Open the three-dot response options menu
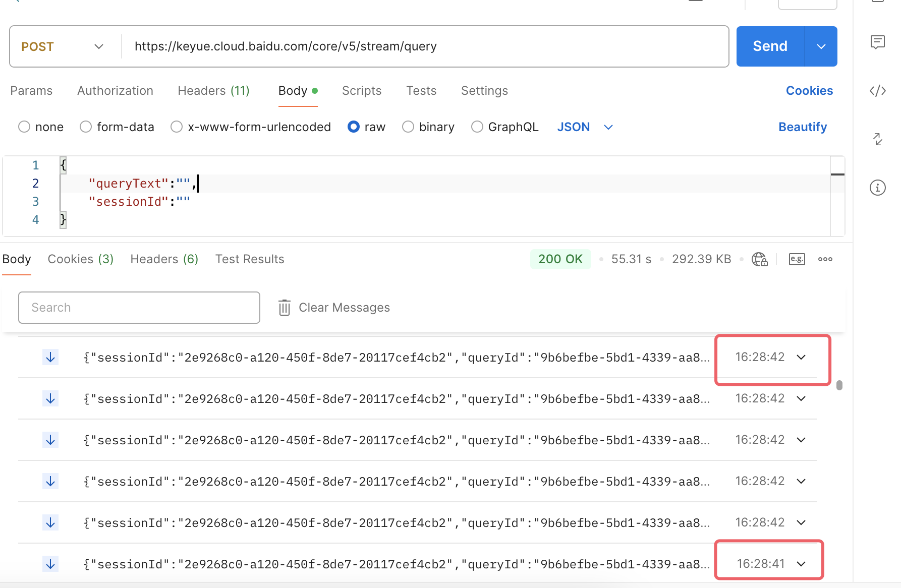Screen dimensions: 901x588 825,259
